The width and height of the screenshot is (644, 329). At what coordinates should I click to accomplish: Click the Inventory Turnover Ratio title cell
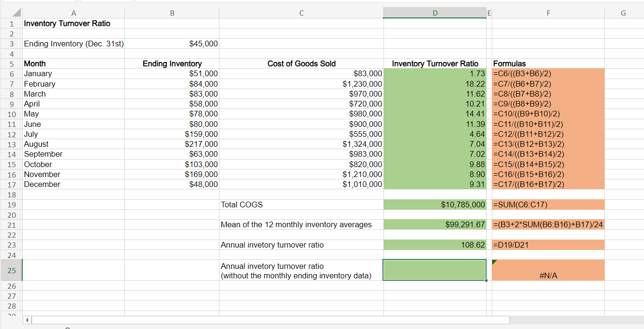[x=67, y=23]
